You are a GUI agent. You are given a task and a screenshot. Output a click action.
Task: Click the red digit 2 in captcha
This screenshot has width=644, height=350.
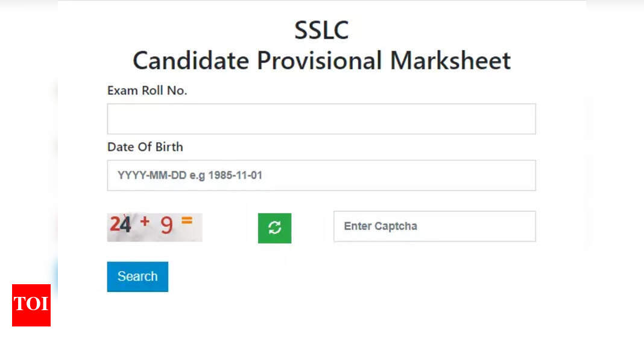coord(115,225)
